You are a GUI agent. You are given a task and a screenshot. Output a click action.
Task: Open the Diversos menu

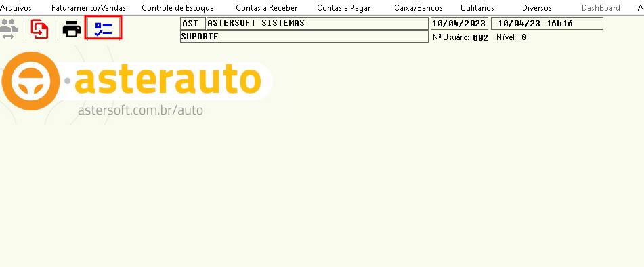pos(537,8)
